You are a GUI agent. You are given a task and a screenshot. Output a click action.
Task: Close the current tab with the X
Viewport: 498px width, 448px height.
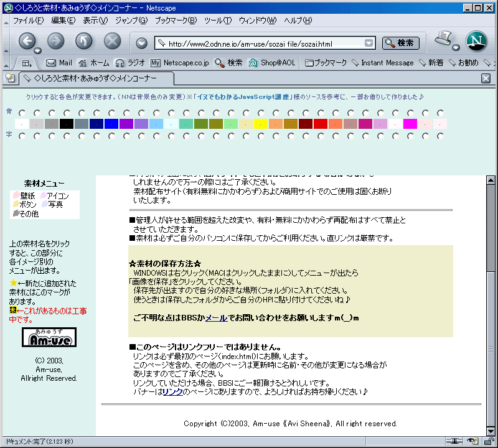tap(486, 78)
